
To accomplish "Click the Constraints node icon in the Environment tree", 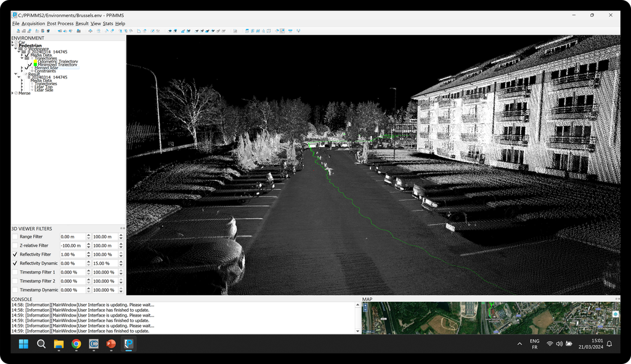I will coord(31,71).
